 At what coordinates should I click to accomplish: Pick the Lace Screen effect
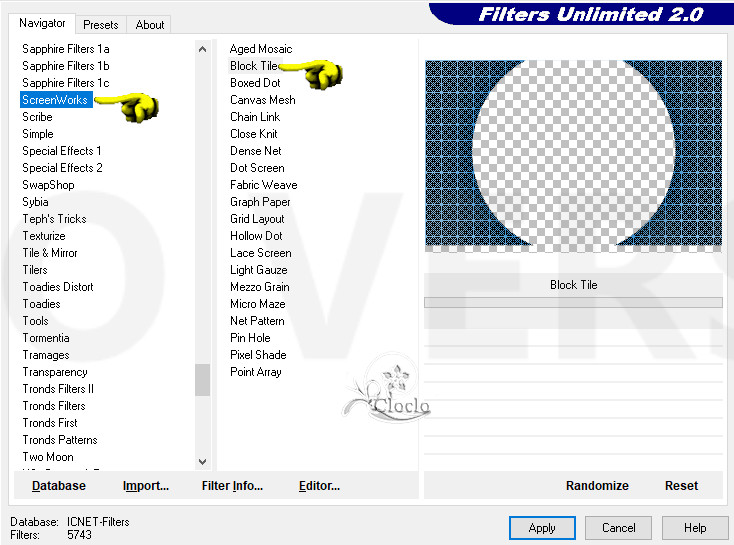pyautogui.click(x=260, y=253)
